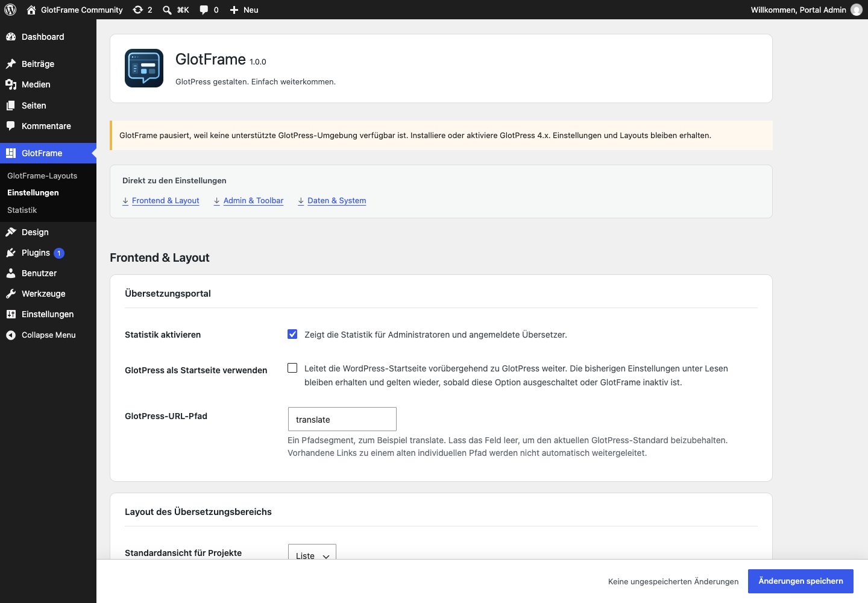Viewport: 868px width, 603px height.
Task: Click the Übersetzungsportal heading
Action: point(168,294)
